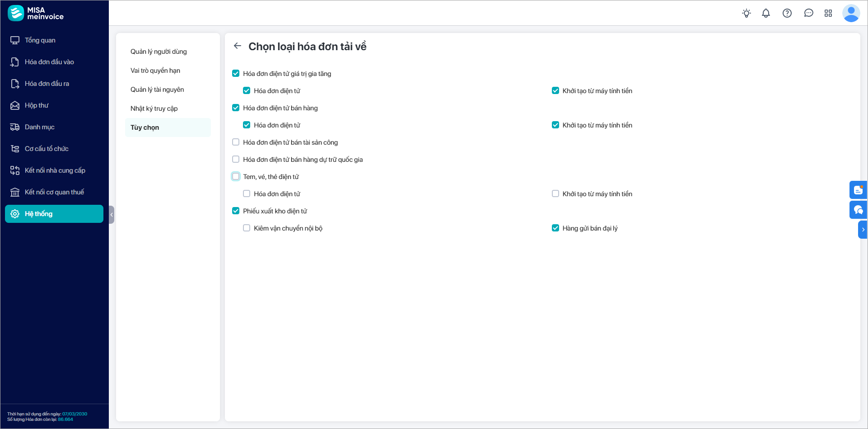Open the notifications bell
868x429 pixels.
point(766,13)
